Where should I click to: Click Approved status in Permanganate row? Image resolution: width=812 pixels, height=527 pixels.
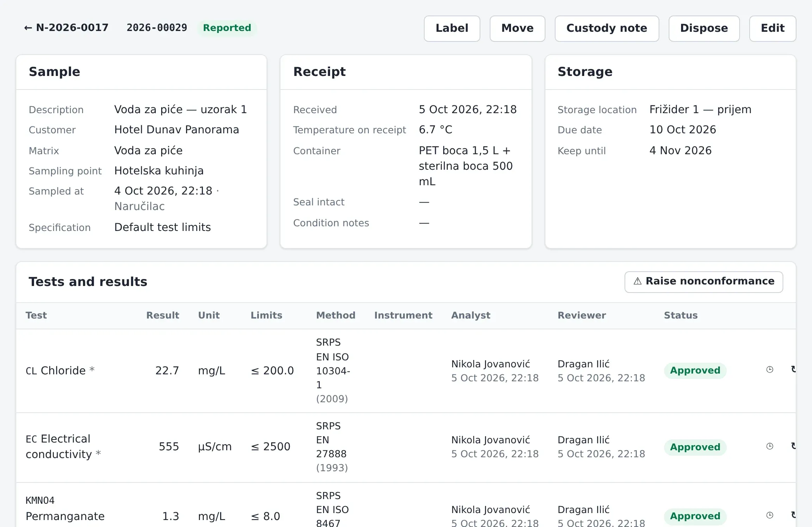coord(695,516)
